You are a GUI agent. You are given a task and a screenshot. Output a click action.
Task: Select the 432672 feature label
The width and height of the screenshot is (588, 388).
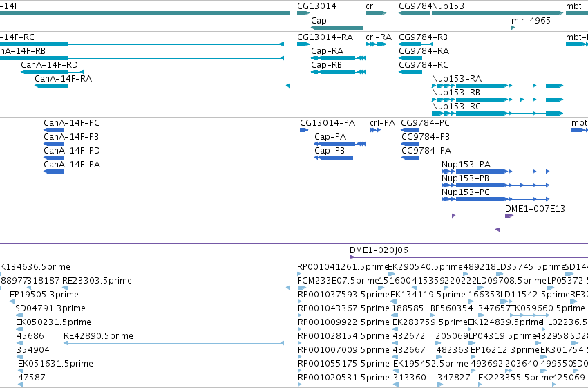click(409, 336)
